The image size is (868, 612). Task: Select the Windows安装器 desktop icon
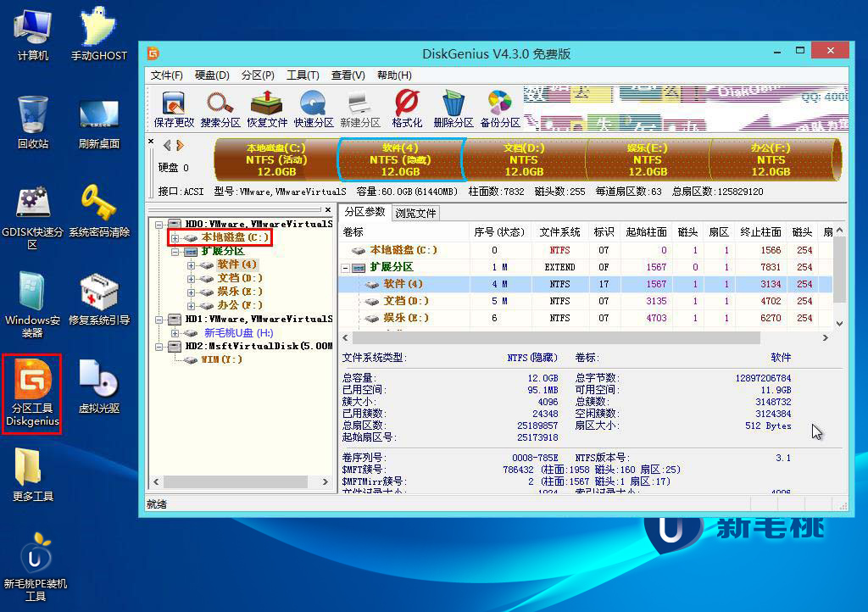33,305
